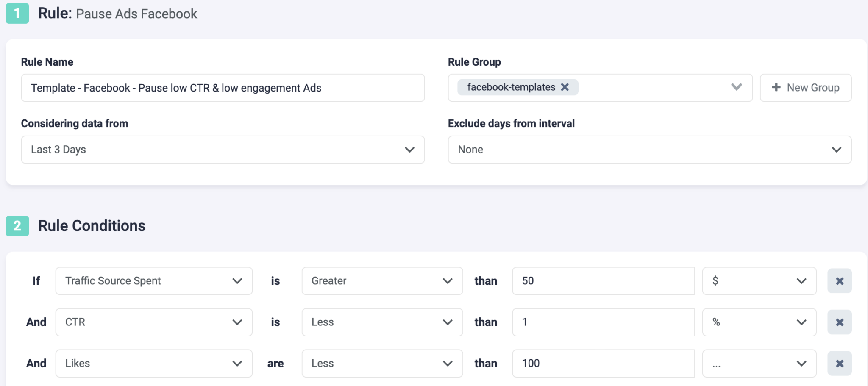Delete the Traffic Source Spent condition row

[x=839, y=281]
